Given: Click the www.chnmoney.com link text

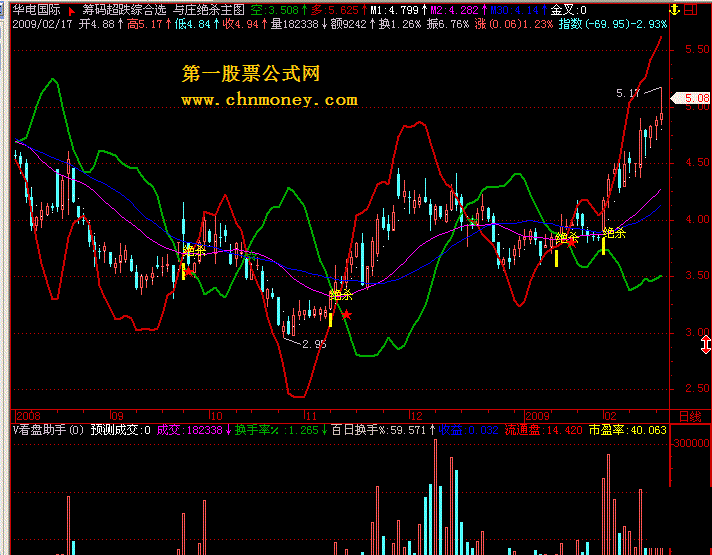Looking at the screenshot, I should point(269,100).
